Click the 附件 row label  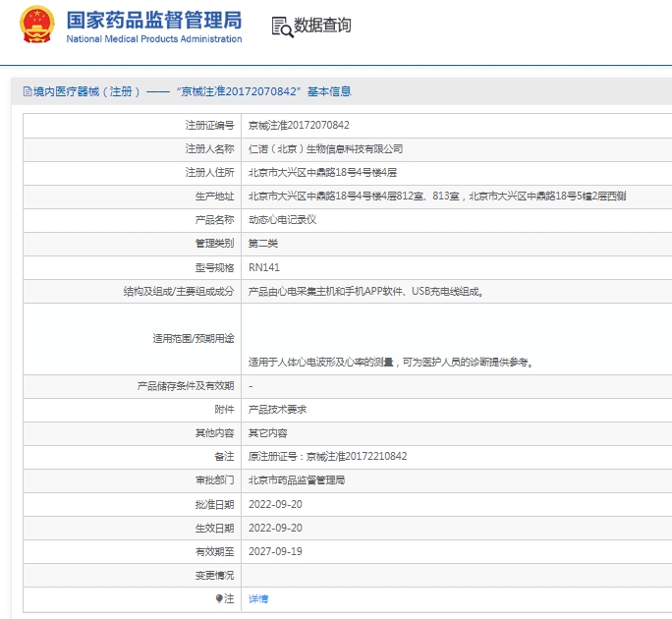point(224,410)
